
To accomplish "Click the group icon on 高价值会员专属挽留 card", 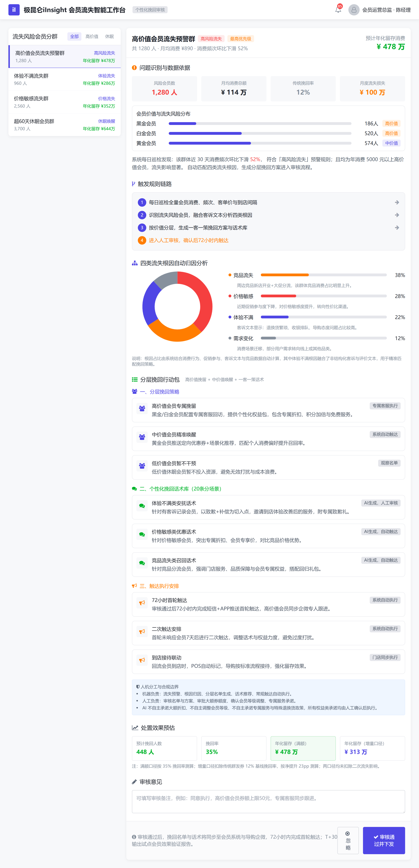I will (x=142, y=408).
